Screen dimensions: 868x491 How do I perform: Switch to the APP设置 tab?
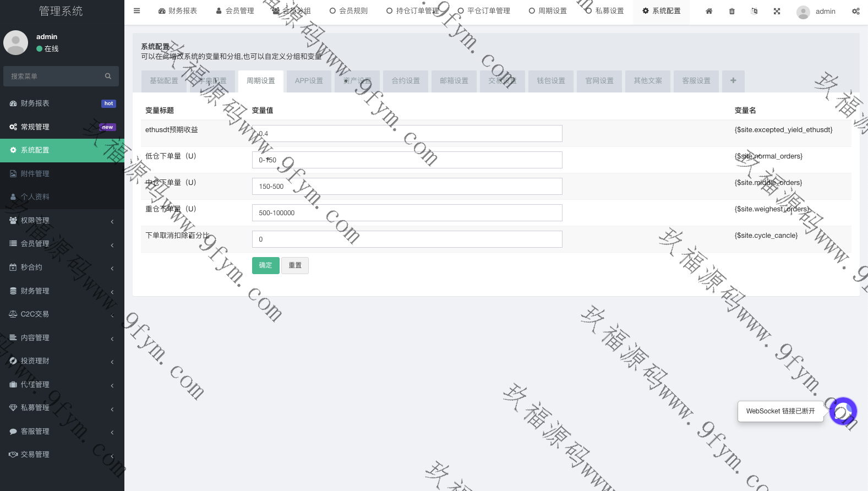coord(309,81)
